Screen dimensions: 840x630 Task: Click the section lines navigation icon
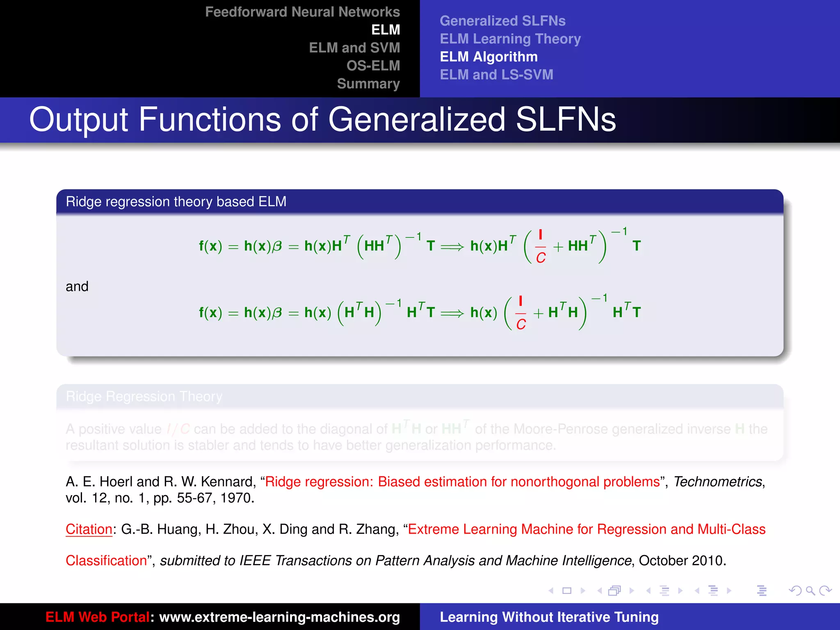click(x=713, y=591)
